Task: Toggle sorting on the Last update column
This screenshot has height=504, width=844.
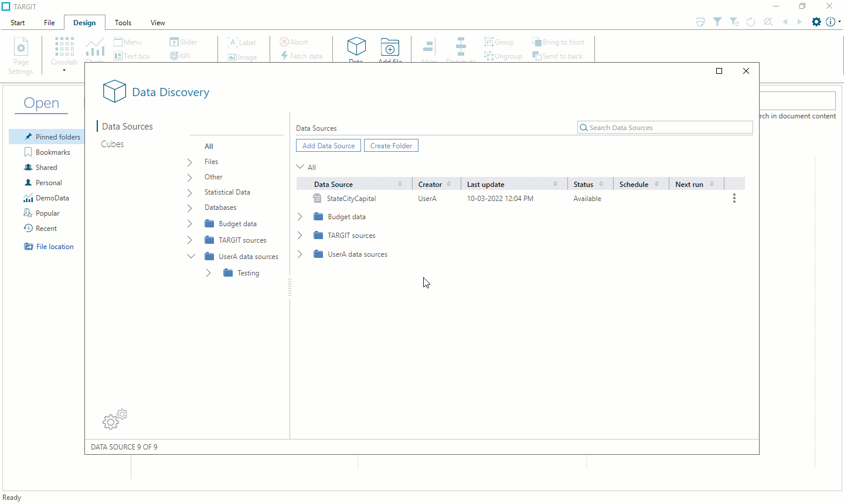Action: click(x=557, y=183)
